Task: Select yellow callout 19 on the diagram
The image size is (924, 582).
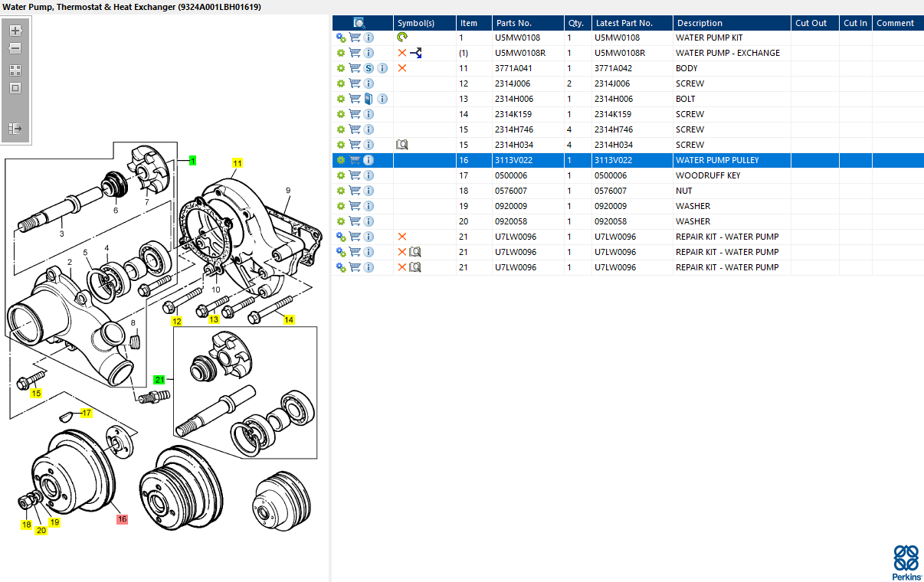Action: pos(54,522)
